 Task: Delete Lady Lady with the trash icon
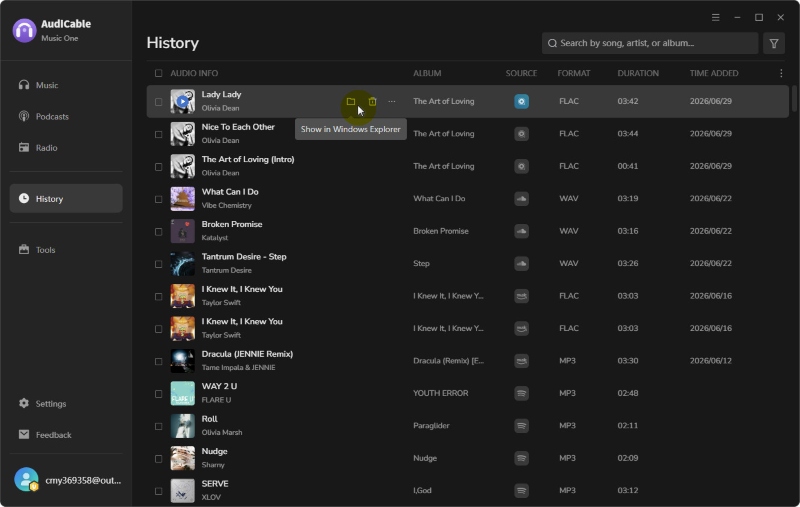pyautogui.click(x=372, y=102)
